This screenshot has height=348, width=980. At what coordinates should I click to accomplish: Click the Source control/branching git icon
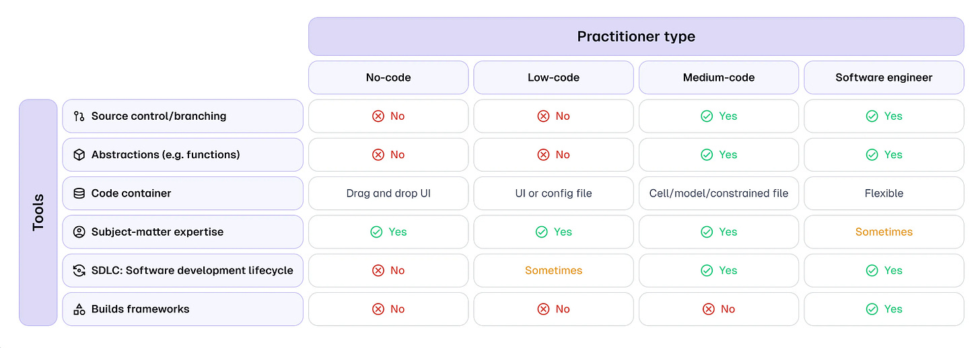click(x=79, y=116)
